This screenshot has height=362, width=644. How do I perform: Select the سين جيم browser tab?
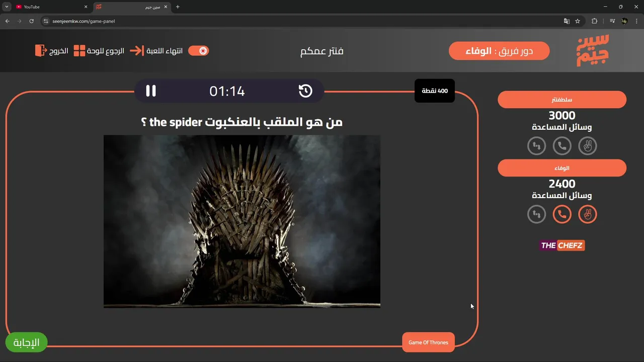[132, 7]
